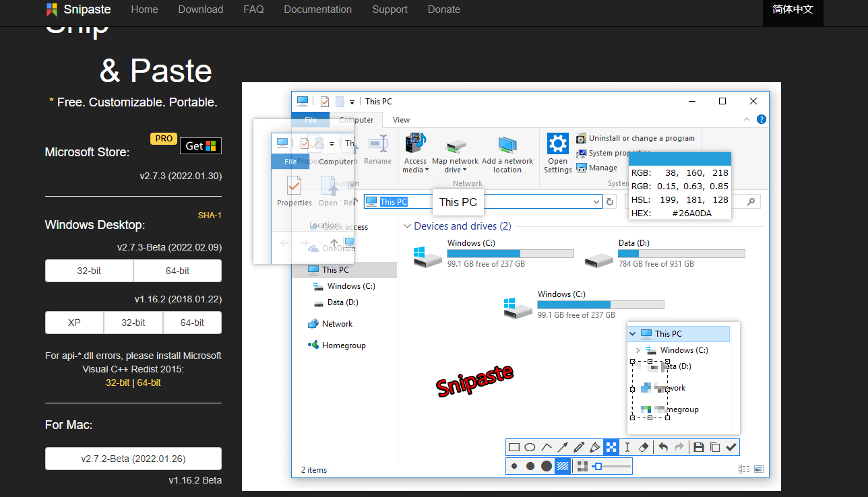Click Uninstall or change a program
Image resolution: width=868 pixels, height=497 pixels.
click(x=635, y=138)
